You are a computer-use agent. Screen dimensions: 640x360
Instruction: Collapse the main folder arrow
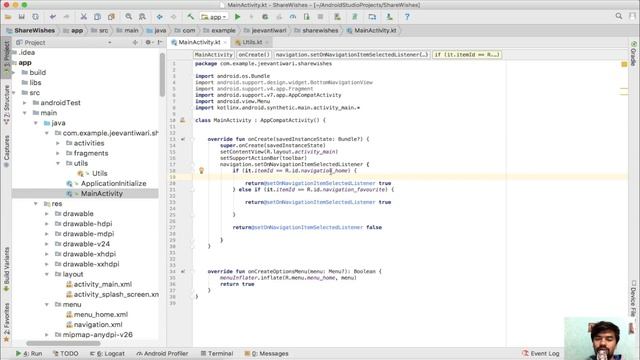click(24, 113)
